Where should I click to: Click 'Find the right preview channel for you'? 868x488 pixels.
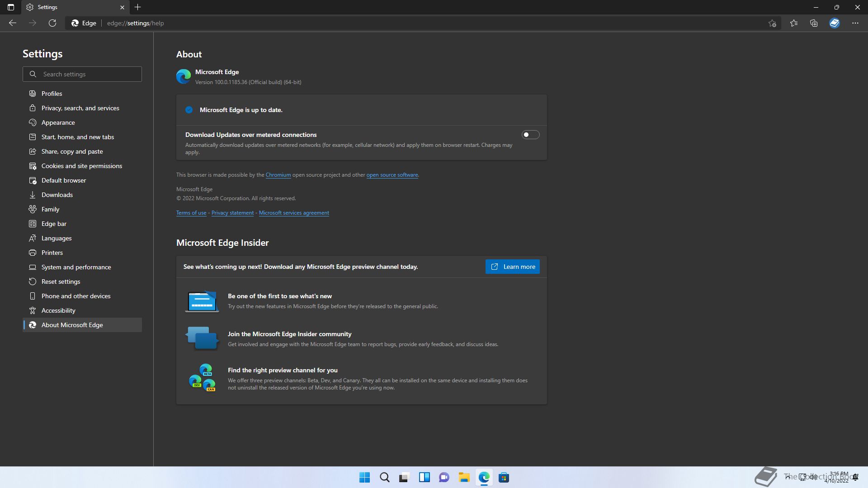click(x=283, y=370)
